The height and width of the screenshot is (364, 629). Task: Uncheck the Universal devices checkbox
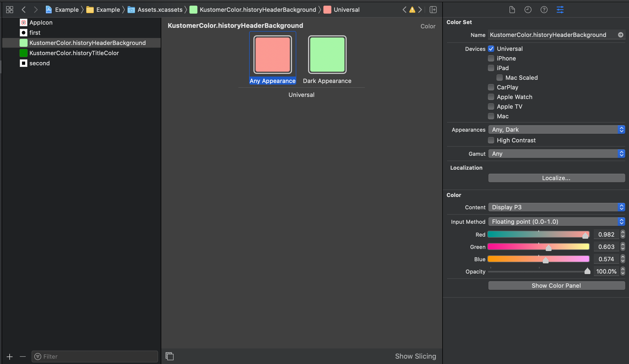tap(491, 49)
